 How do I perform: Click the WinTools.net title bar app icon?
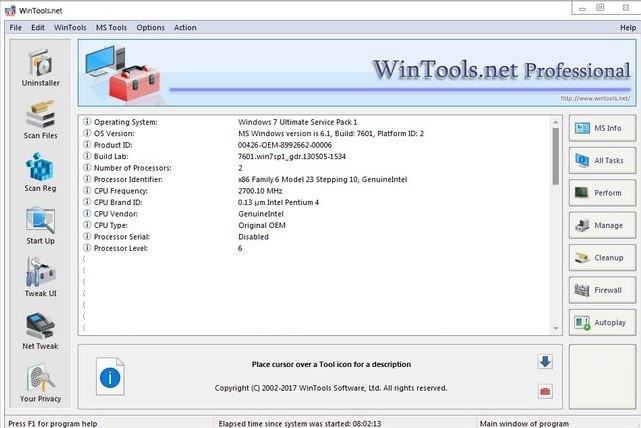(x=10, y=10)
